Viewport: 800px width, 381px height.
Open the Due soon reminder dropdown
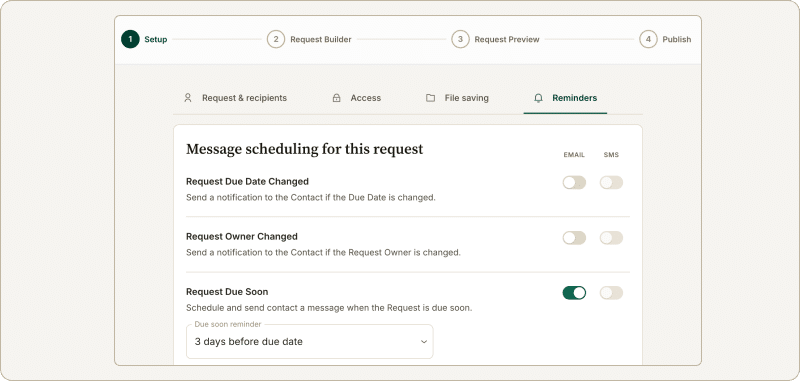tap(310, 342)
